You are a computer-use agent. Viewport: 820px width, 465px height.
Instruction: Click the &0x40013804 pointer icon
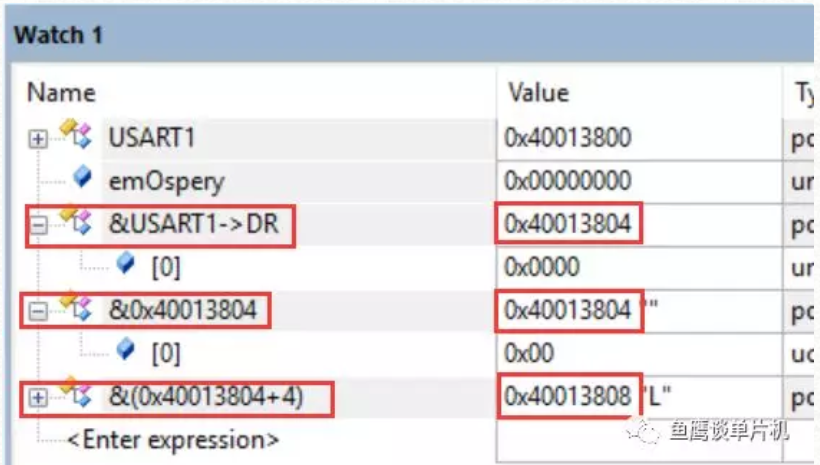[76, 307]
